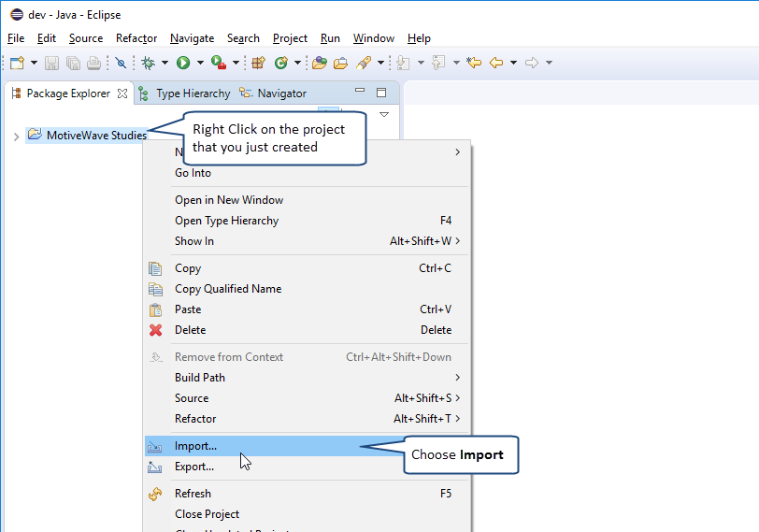
Task: Click the New Java Class icon
Action: (x=280, y=63)
